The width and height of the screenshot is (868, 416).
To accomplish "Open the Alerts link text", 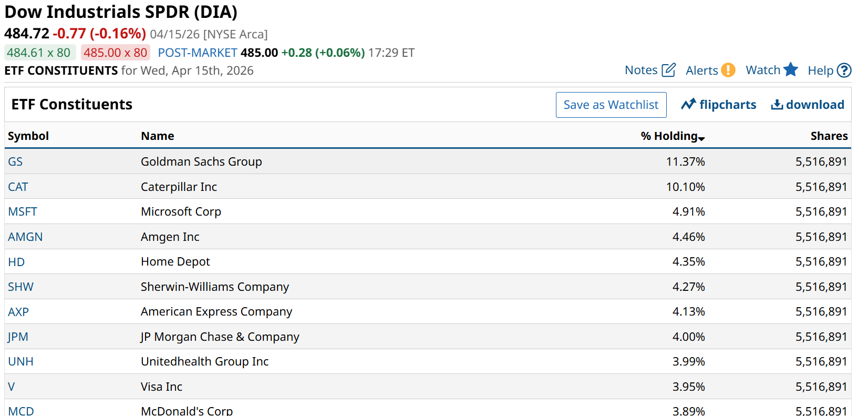I will coord(701,70).
